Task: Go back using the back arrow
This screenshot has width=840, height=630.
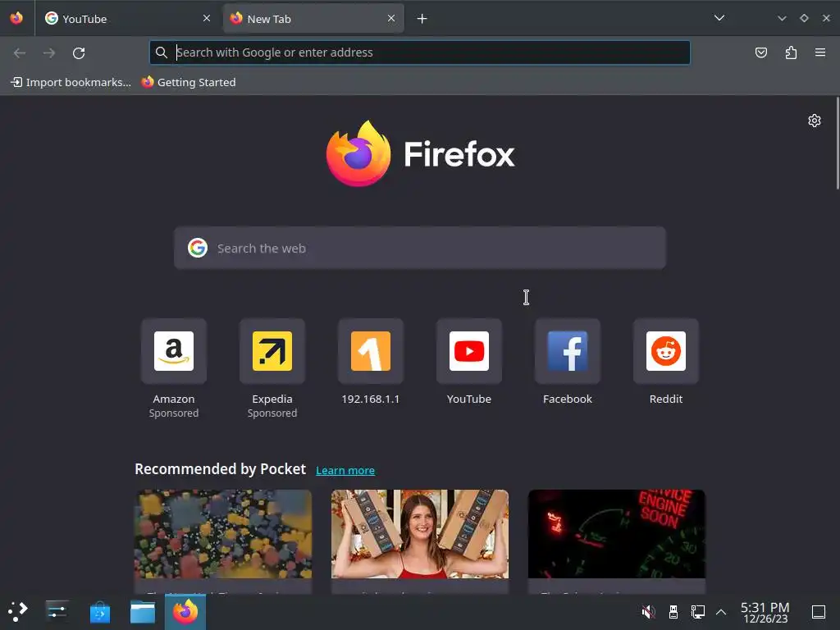Action: [x=20, y=52]
